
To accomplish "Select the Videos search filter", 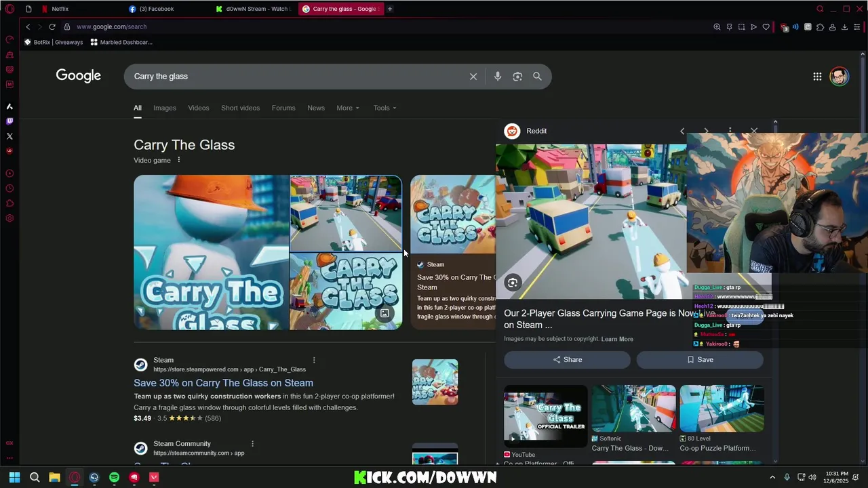I will (x=199, y=108).
